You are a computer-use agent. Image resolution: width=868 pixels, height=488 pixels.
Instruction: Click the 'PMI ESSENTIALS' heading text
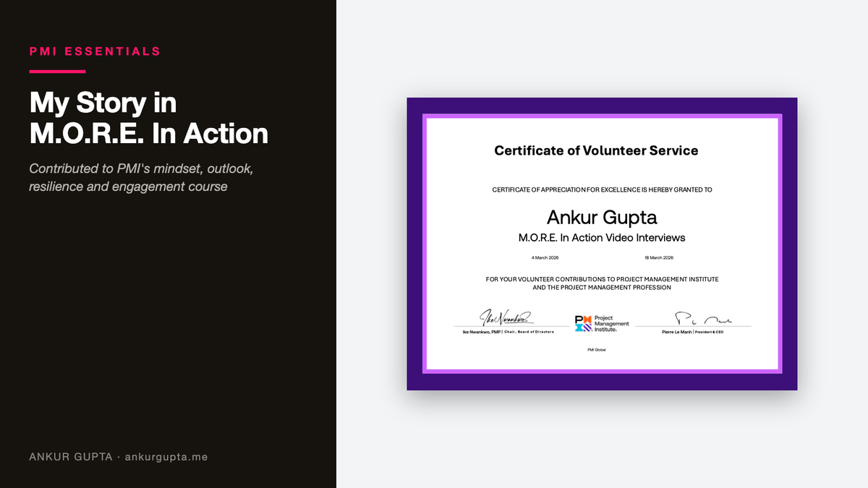coord(95,51)
